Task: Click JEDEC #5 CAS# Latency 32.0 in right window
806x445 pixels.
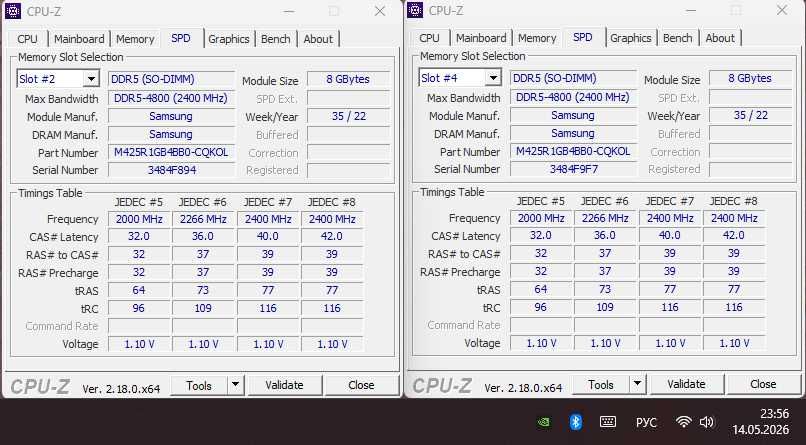Action: (541, 235)
